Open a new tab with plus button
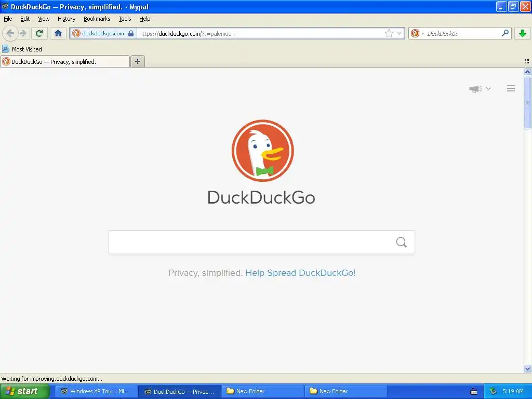 tap(137, 61)
